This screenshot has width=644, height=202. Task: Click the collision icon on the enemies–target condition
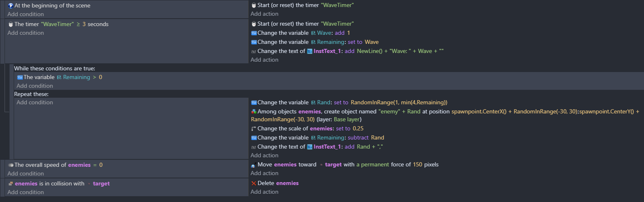coord(11,184)
